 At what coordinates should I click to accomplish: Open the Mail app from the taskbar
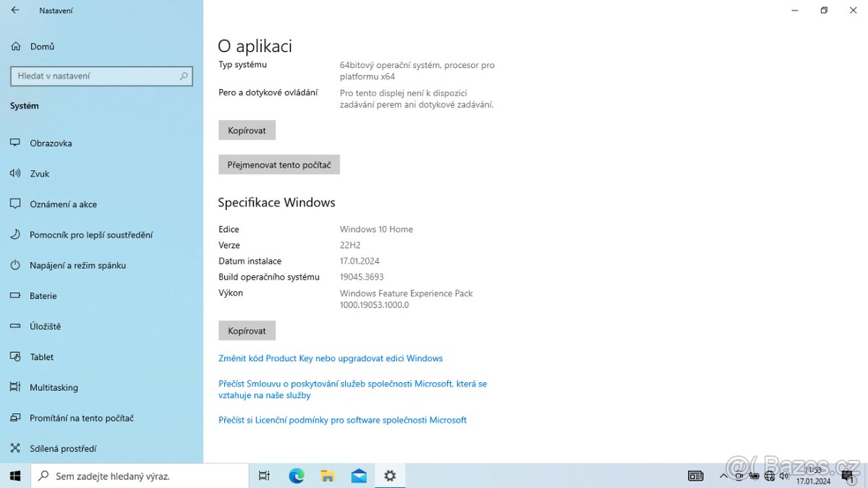pyautogui.click(x=359, y=476)
